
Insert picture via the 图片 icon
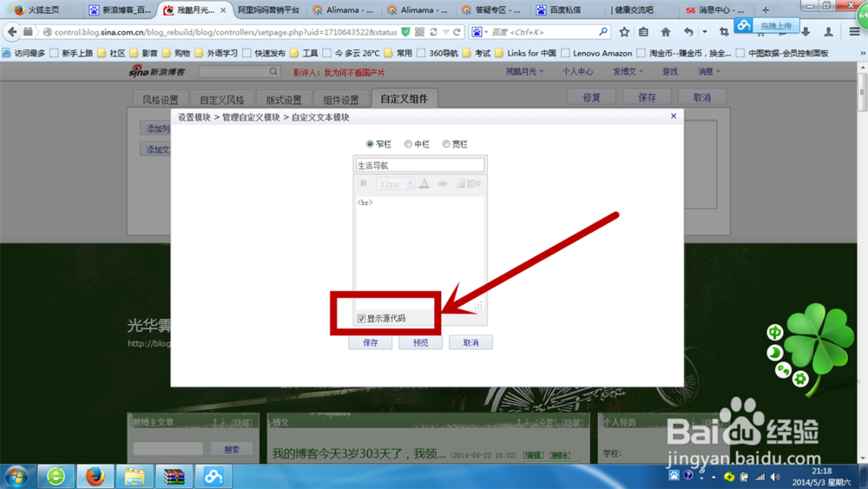(x=468, y=183)
